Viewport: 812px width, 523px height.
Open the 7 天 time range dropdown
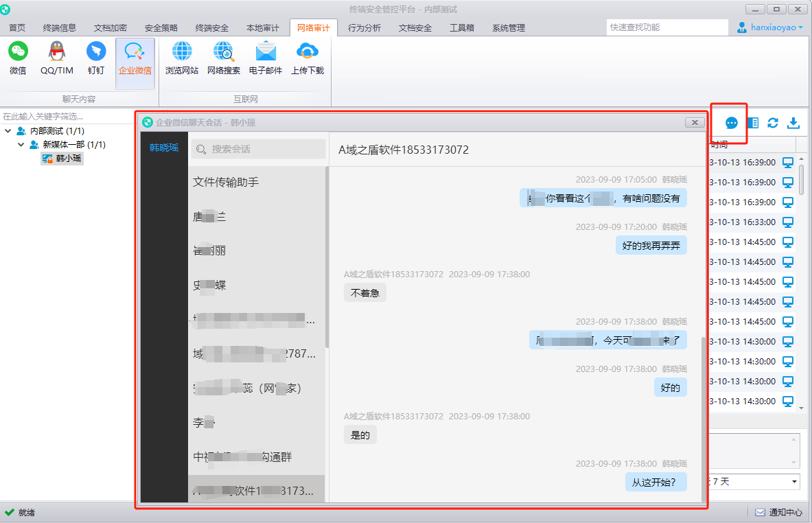coord(794,482)
